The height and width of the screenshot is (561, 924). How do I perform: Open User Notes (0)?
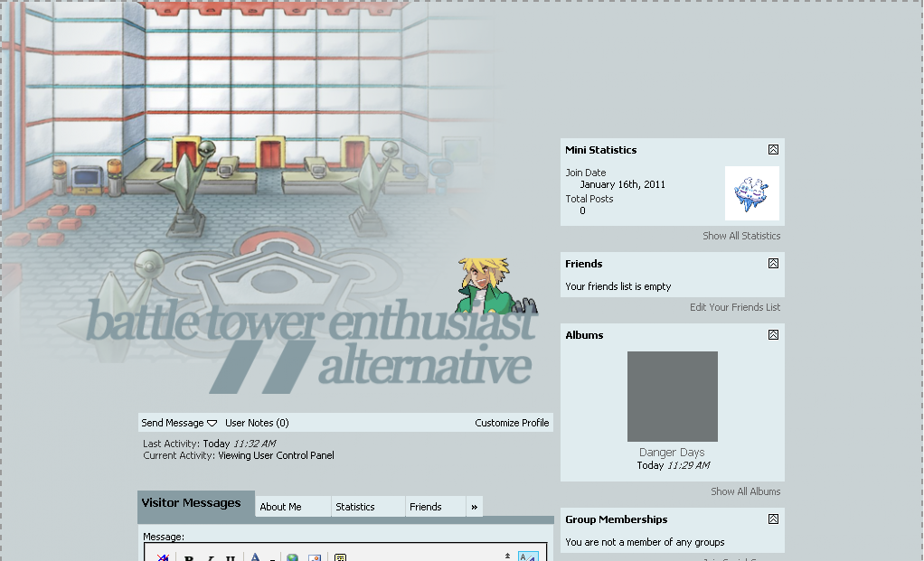[257, 423]
